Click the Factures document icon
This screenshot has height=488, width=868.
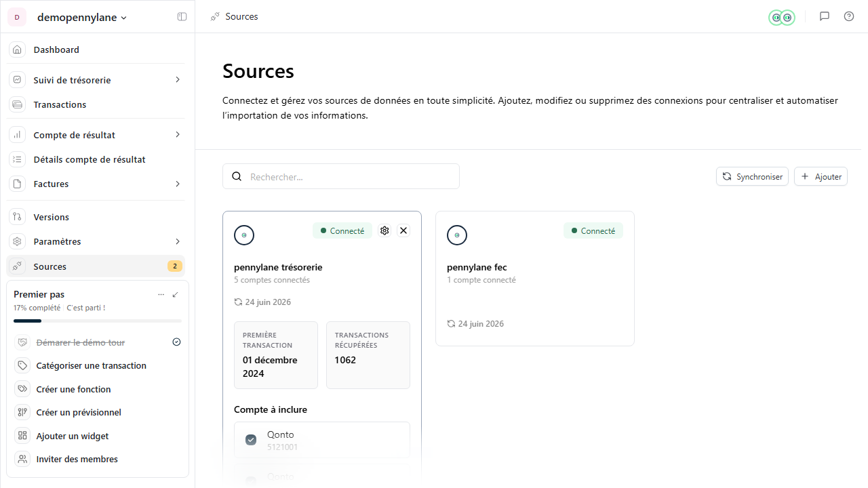coord(17,184)
